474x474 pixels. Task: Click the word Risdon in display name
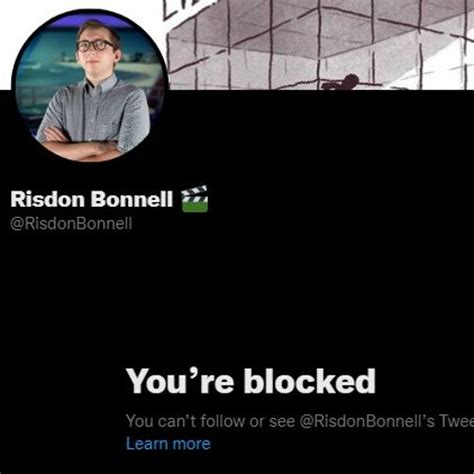[x=47, y=199]
